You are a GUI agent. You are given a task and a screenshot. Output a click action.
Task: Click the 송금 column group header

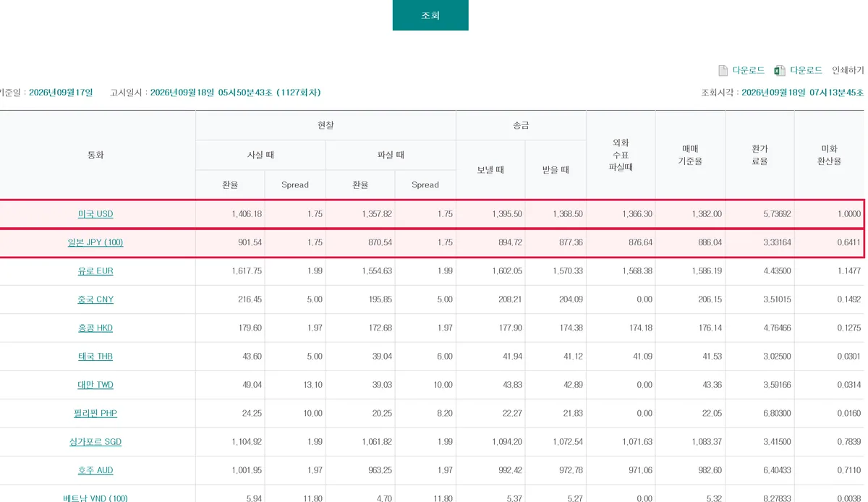(x=521, y=125)
